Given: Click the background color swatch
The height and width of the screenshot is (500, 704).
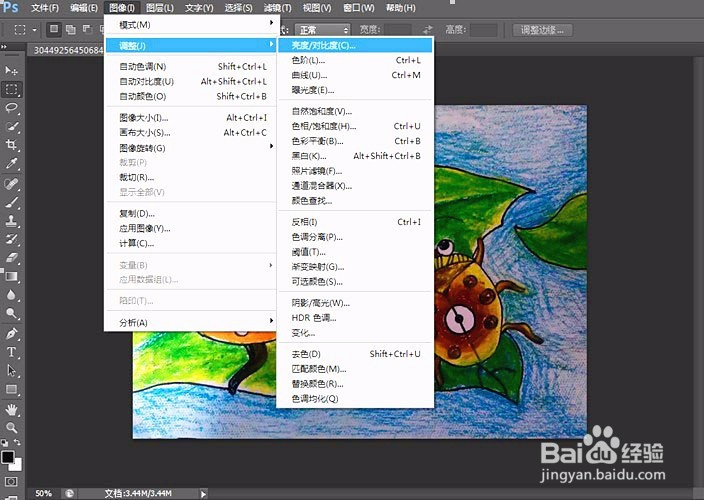Looking at the screenshot, I should (x=18, y=466).
